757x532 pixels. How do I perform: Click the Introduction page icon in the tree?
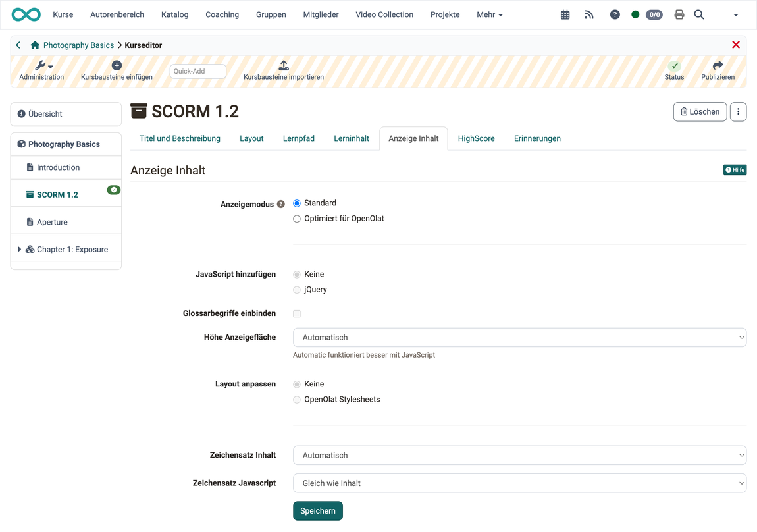point(30,167)
